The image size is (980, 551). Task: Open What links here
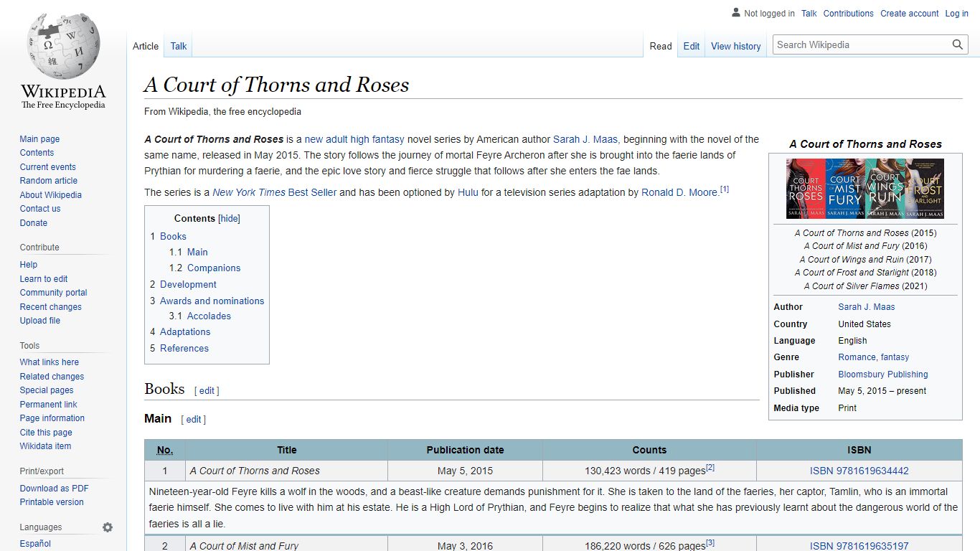click(50, 362)
